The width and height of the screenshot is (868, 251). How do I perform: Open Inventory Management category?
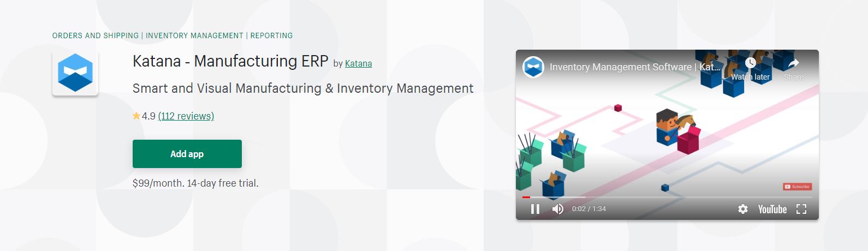pos(194,35)
